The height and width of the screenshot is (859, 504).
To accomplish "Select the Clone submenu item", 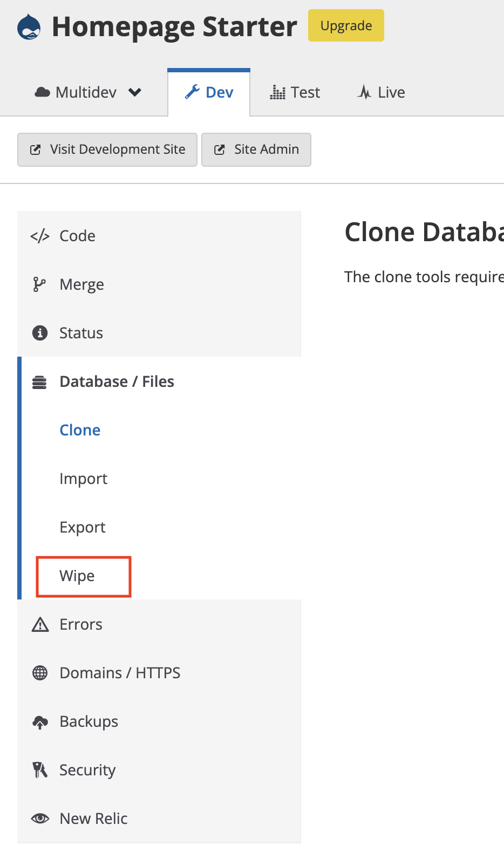I will click(80, 430).
